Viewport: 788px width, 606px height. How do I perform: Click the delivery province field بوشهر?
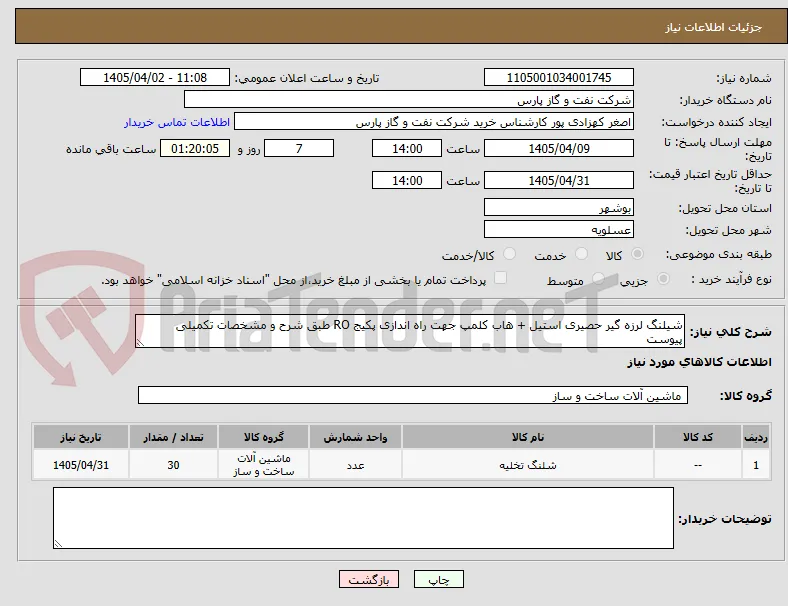tap(559, 207)
